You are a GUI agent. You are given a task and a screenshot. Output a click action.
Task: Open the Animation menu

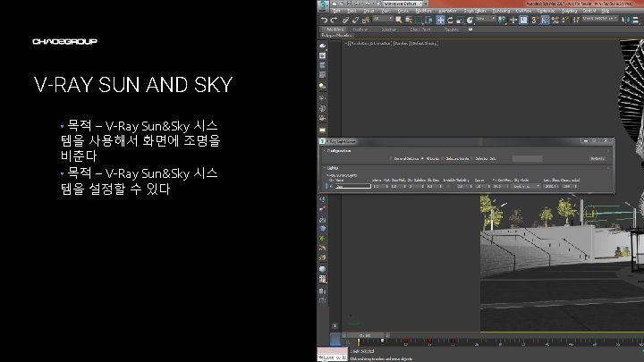click(x=447, y=11)
